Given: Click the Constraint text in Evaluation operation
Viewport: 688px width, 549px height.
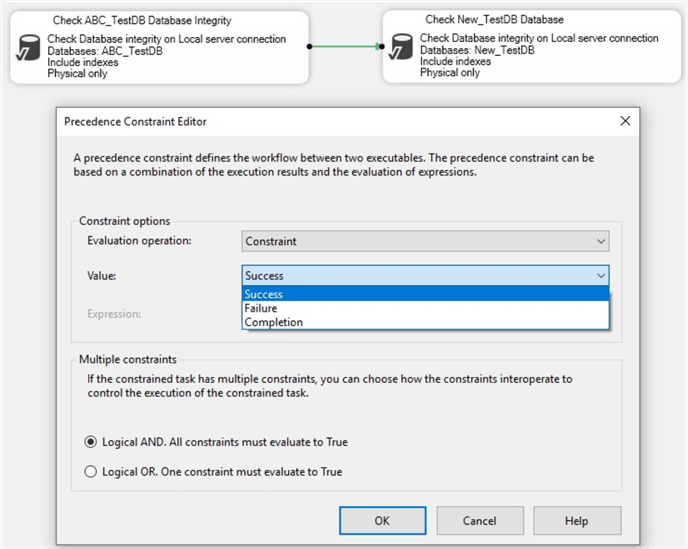Looking at the screenshot, I should (x=271, y=241).
